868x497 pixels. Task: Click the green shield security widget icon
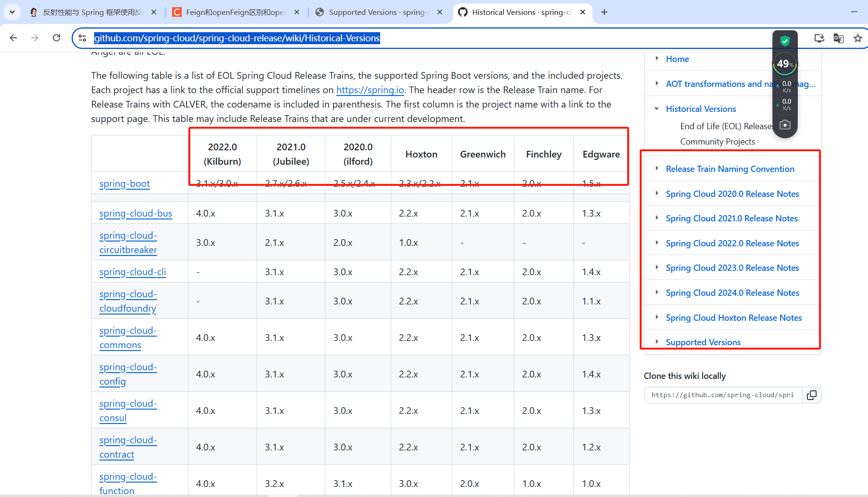tap(785, 41)
